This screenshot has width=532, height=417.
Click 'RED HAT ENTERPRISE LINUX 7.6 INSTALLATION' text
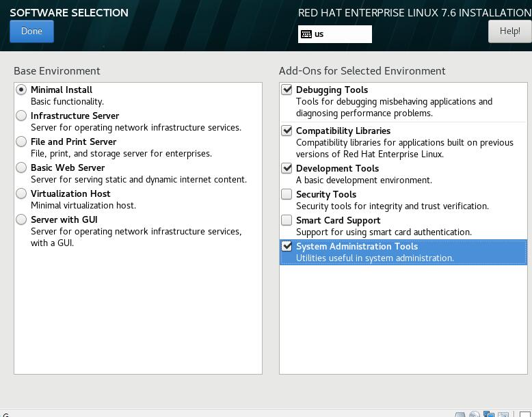(x=414, y=13)
